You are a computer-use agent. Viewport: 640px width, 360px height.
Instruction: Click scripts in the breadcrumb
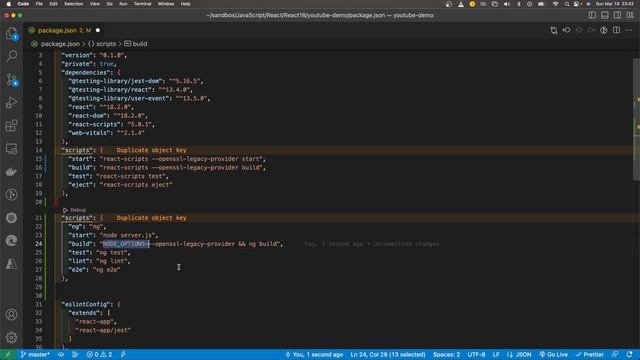click(106, 44)
